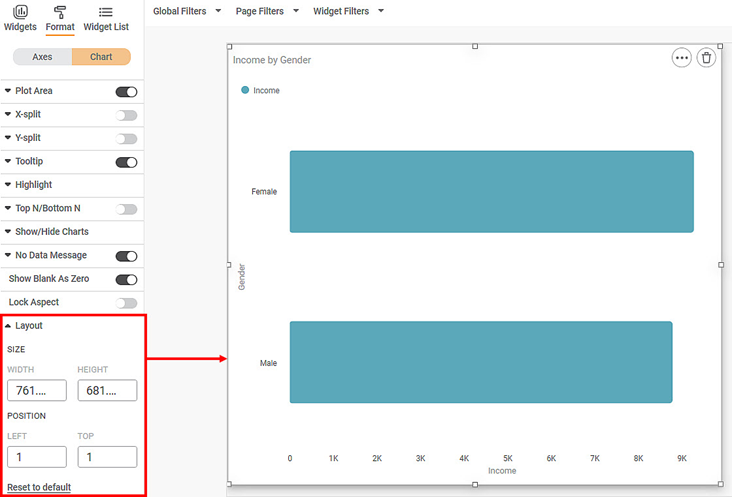Expand the Highlight section
This screenshot has width=732, height=497.
click(33, 185)
